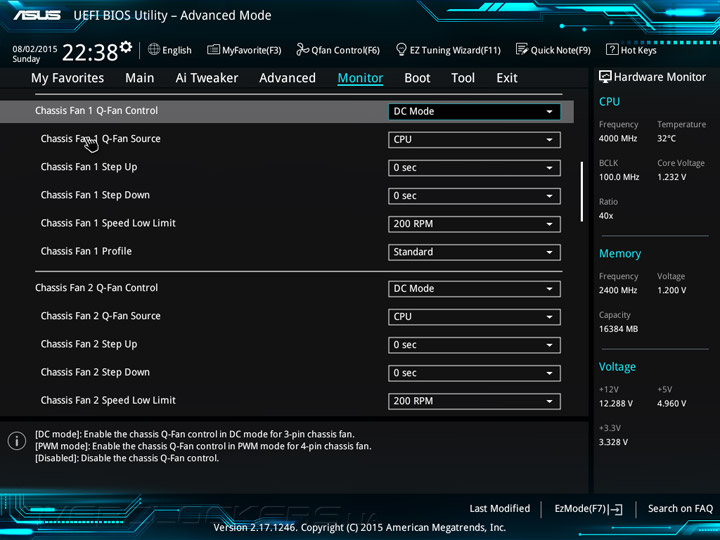Select Chassis Fan 1 Profile label

pyautogui.click(x=86, y=251)
